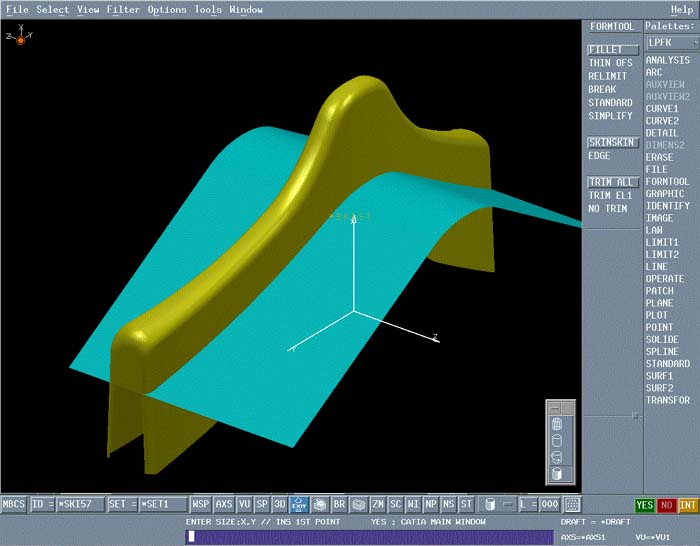Toggle the WSP workspace button

(x=201, y=505)
